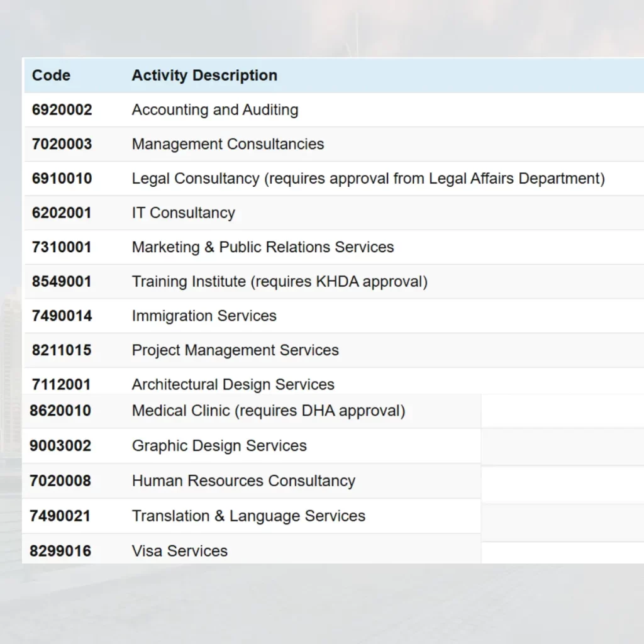The width and height of the screenshot is (644, 644).
Task: Click Accounting and Auditing row
Action: click(215, 110)
